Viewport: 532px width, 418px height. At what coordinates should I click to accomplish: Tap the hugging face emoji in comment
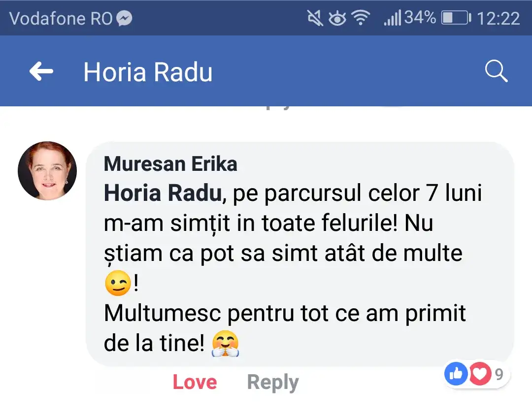225,343
